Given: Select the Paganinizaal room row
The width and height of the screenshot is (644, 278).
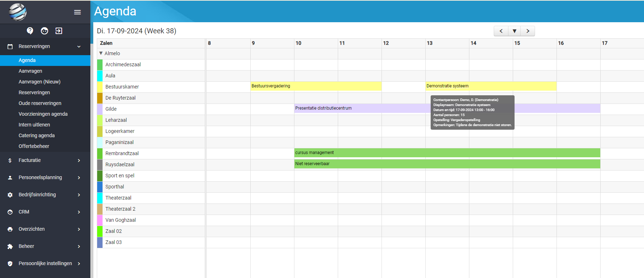Looking at the screenshot, I should click(151, 143).
